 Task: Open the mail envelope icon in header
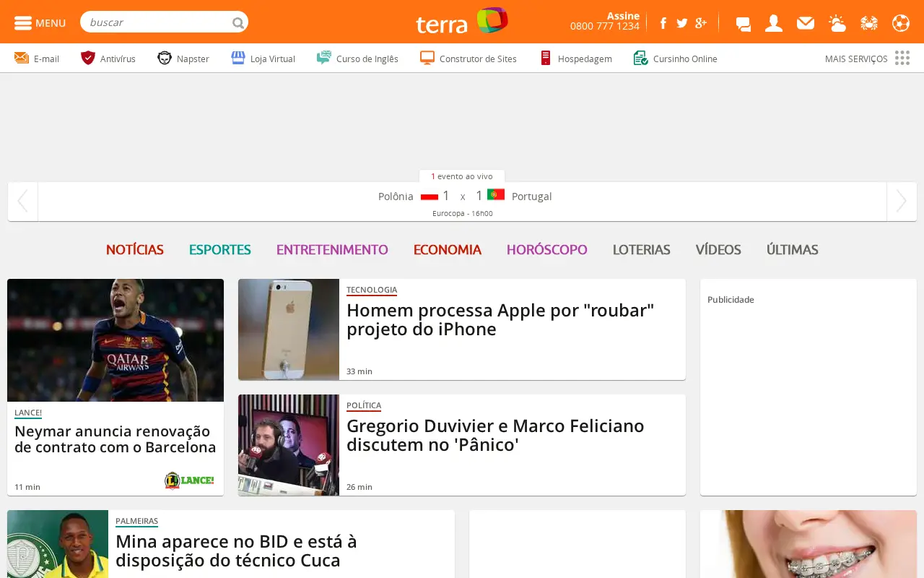point(806,23)
